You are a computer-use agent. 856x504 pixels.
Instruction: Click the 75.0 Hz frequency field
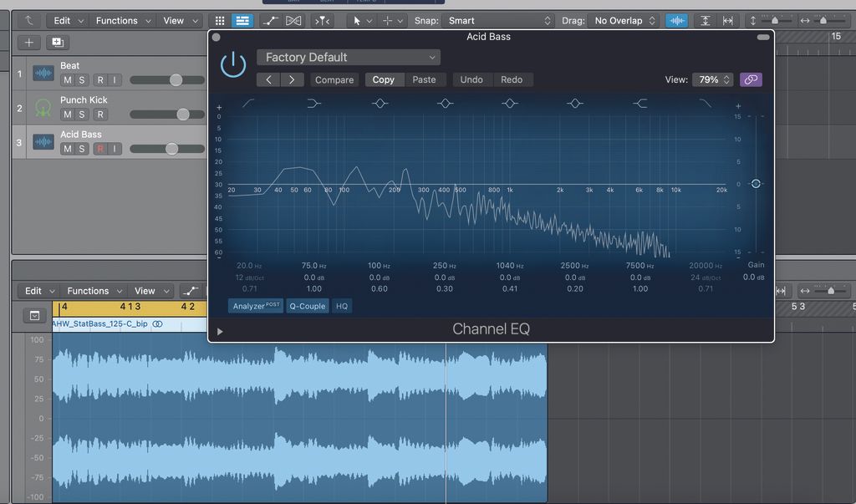point(313,266)
